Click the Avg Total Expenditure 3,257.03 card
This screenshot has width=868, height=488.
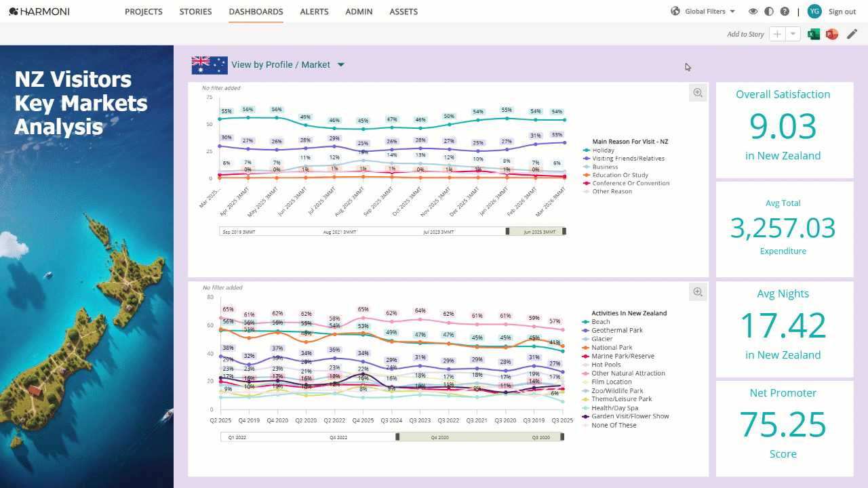click(x=783, y=229)
